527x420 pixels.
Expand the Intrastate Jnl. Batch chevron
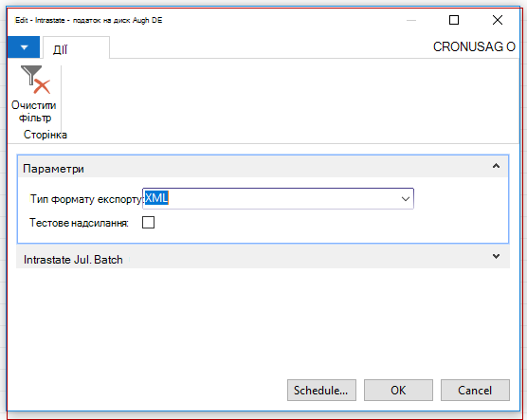[x=496, y=257]
